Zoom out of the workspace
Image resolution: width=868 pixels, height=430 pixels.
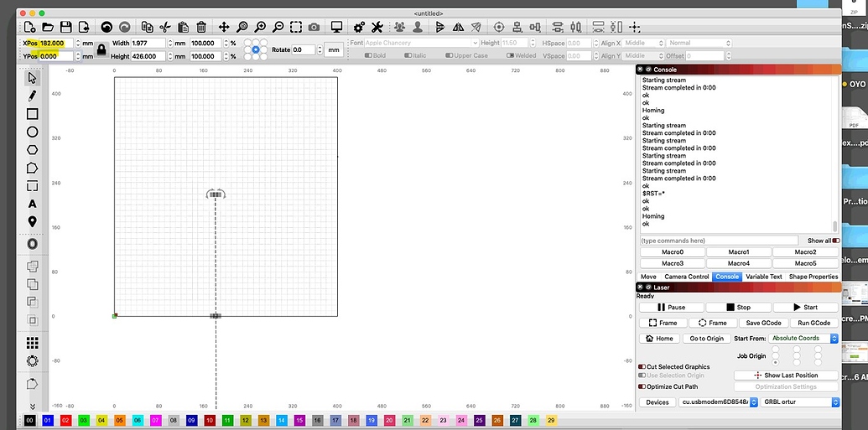(278, 27)
